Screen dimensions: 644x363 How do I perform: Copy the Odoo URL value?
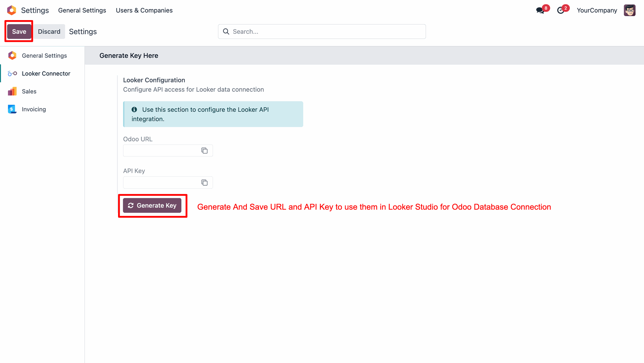coord(204,150)
